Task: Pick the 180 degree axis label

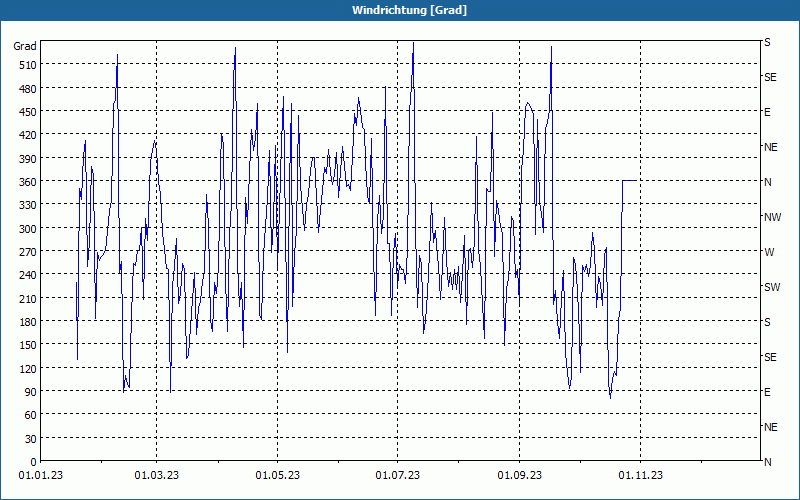Action: click(28, 322)
